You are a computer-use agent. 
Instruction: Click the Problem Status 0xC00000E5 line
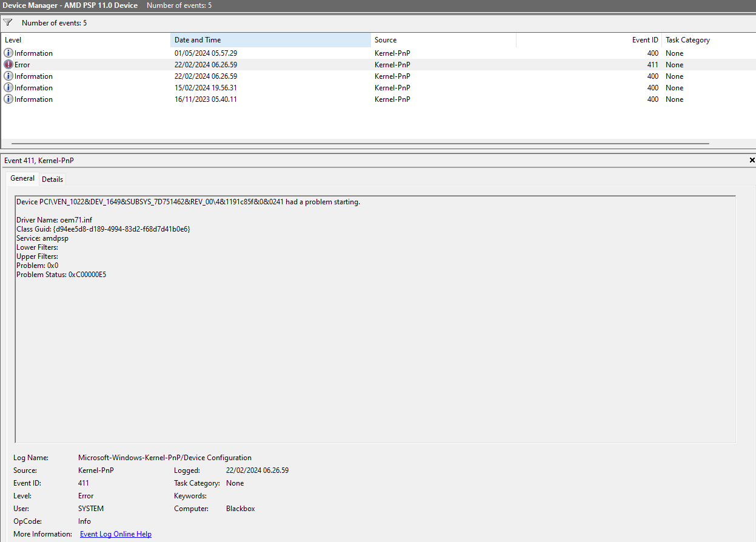pyautogui.click(x=61, y=275)
